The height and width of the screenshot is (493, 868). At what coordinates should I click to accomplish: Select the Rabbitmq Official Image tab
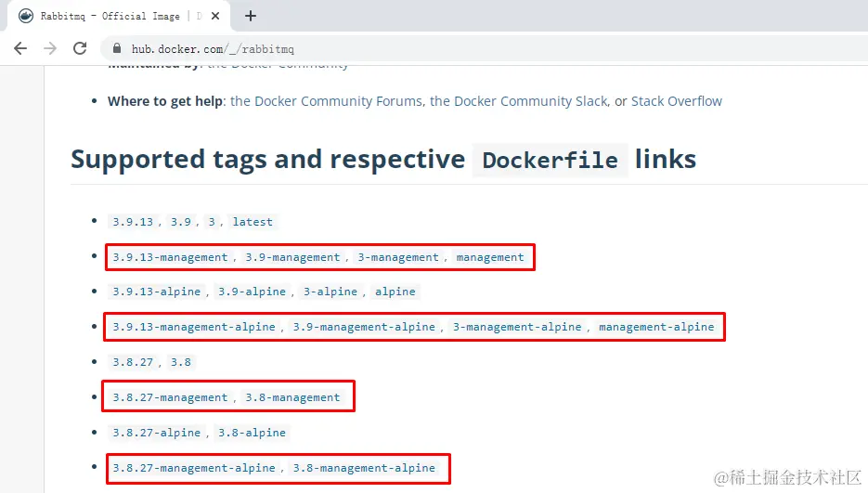(111, 16)
